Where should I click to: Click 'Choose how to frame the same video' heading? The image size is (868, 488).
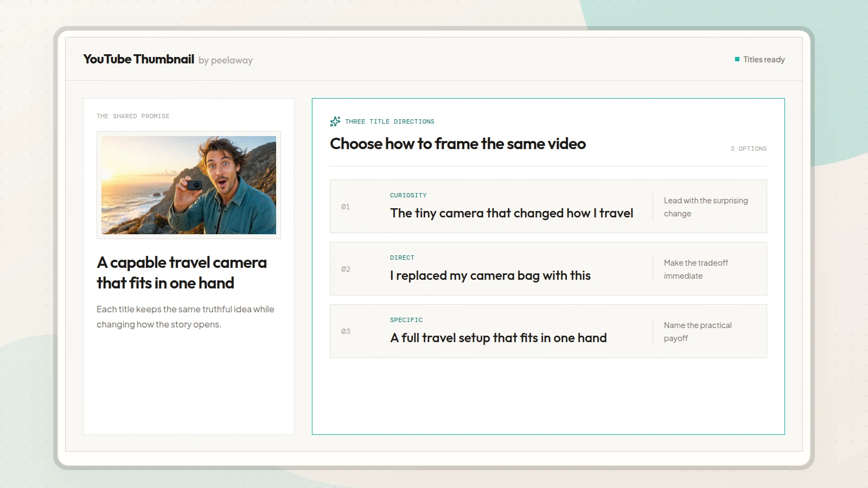(458, 144)
